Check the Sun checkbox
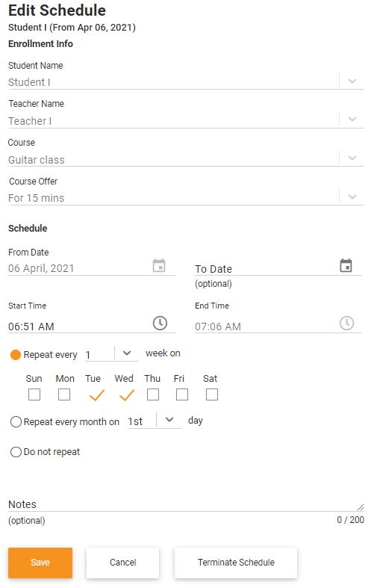 34,394
